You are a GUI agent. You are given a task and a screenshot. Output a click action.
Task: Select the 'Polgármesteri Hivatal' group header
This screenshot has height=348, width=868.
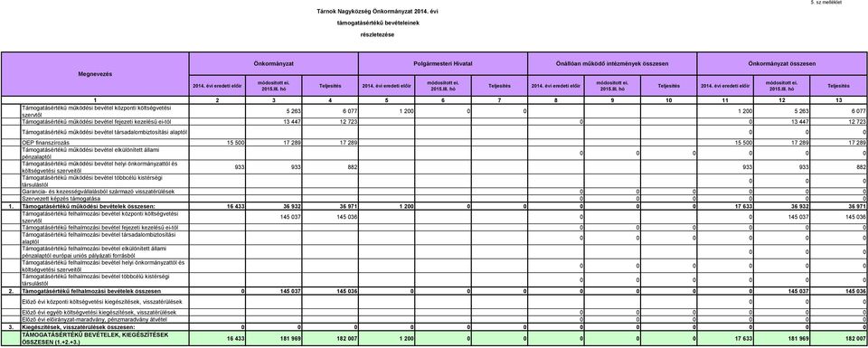[443, 64]
